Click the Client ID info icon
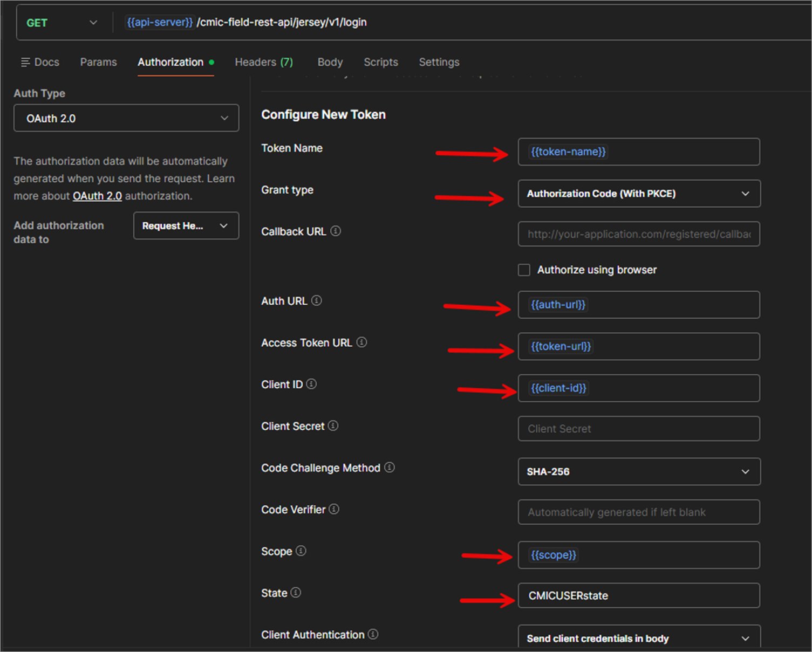 [x=311, y=384]
